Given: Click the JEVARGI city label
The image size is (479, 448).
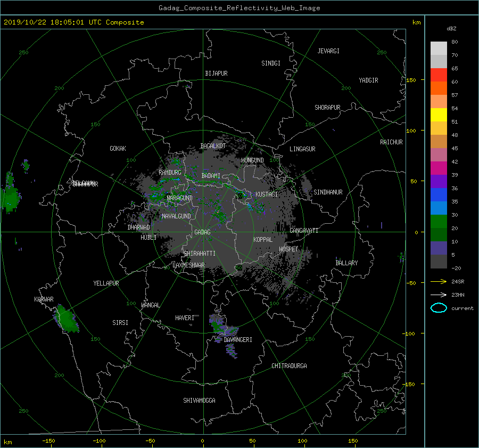Looking at the screenshot, I should point(328,51).
